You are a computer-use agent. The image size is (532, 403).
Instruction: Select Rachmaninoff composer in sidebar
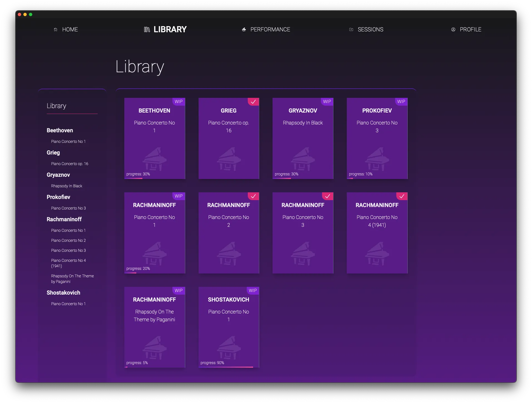coord(64,219)
